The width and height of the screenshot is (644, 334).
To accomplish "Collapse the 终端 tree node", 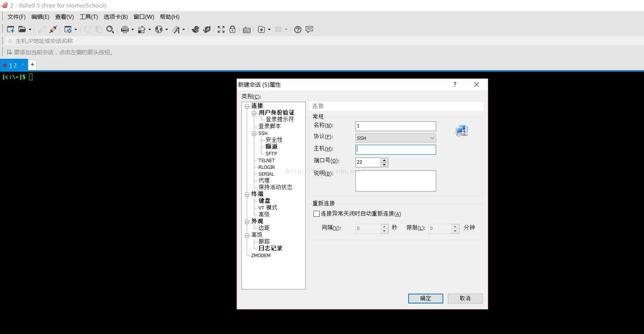I will tap(247, 195).
